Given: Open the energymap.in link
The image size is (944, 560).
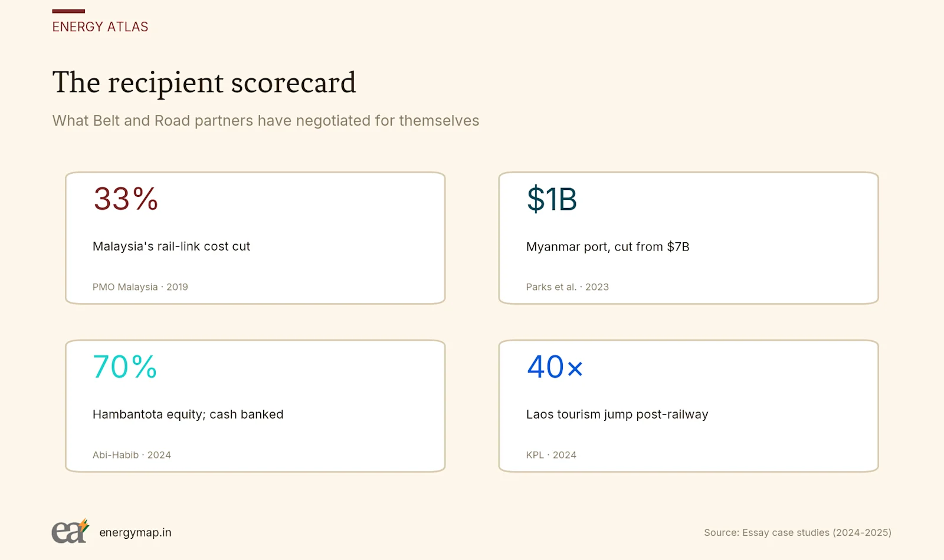Looking at the screenshot, I should pyautogui.click(x=135, y=532).
